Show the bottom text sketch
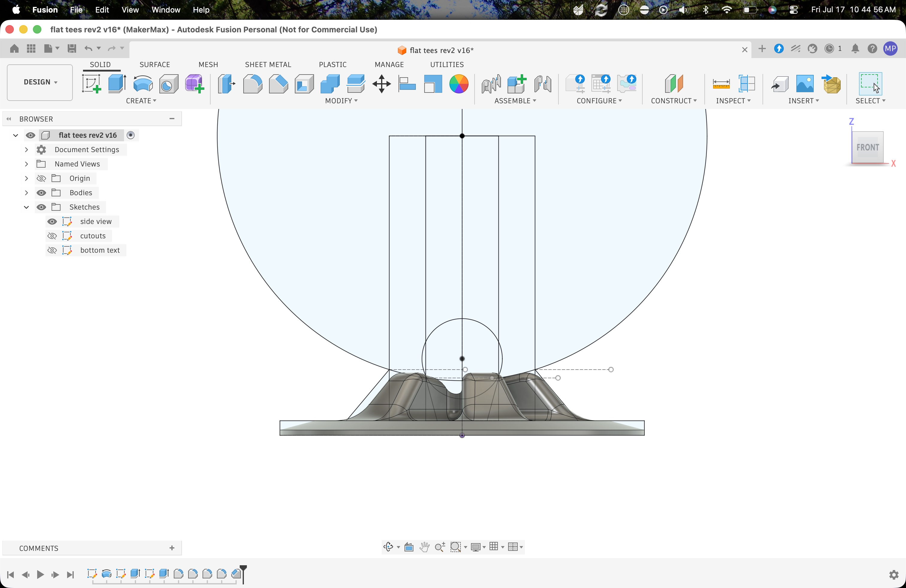The width and height of the screenshot is (906, 588). tap(52, 250)
